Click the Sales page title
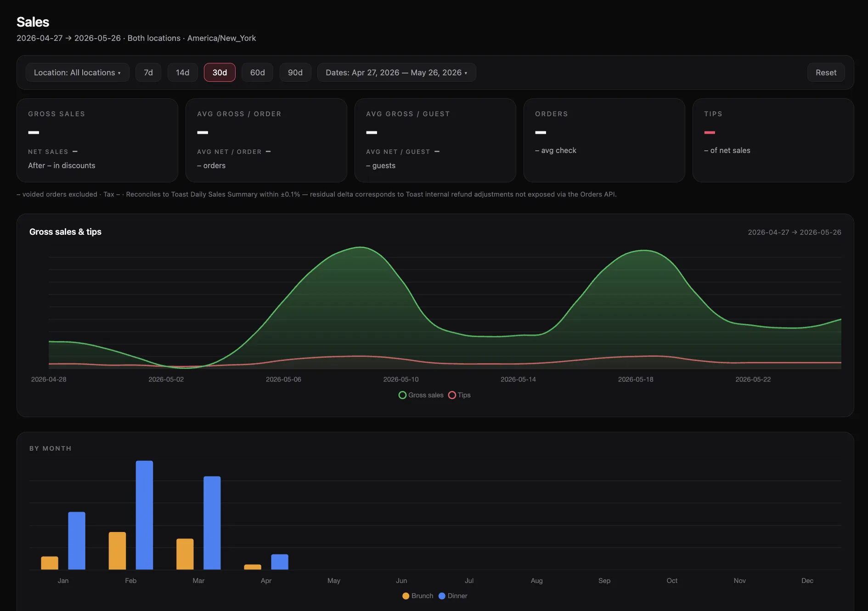Viewport: 868px width, 611px height. (33, 22)
